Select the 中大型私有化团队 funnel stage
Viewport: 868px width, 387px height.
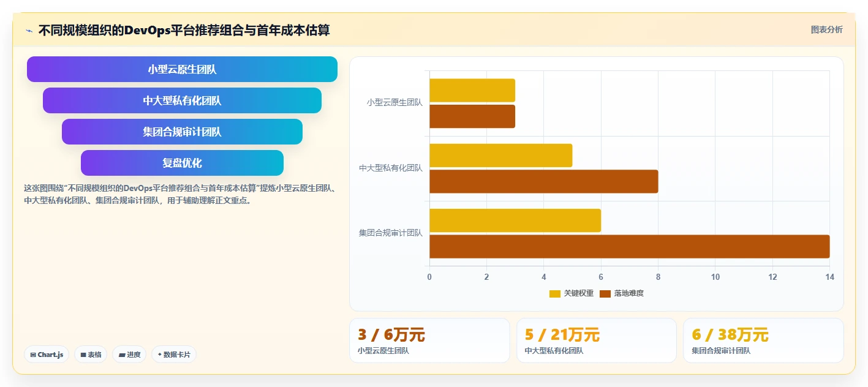click(x=182, y=100)
